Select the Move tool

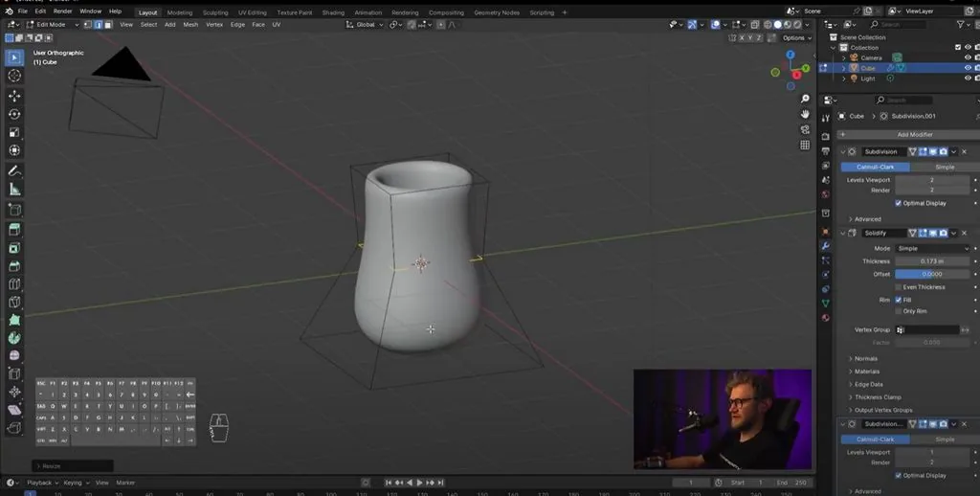pos(14,96)
